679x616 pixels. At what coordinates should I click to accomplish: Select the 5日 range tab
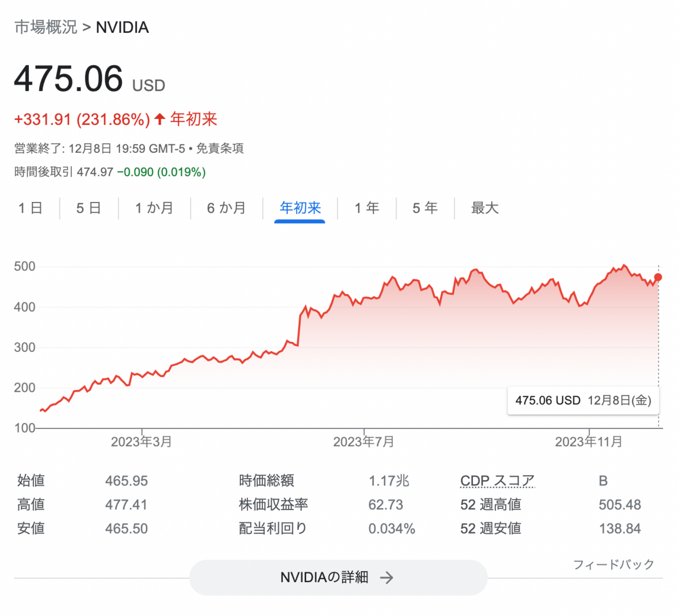(89, 208)
